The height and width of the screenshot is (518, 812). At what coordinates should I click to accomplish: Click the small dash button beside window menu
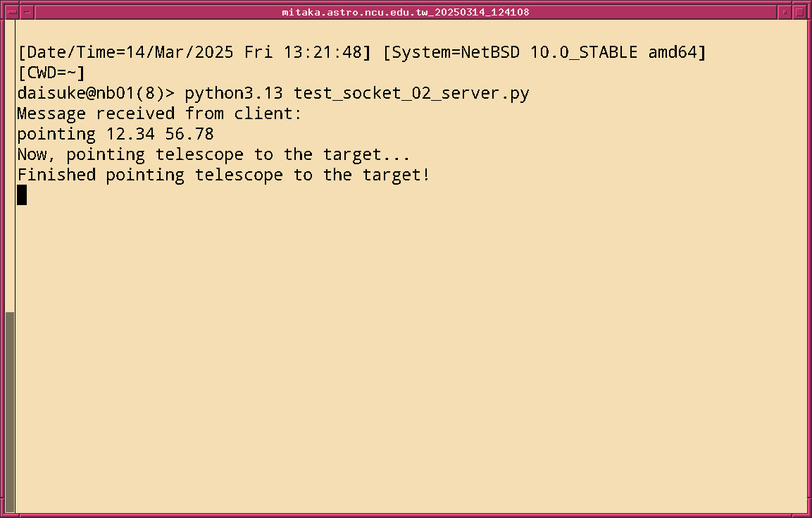27,12
